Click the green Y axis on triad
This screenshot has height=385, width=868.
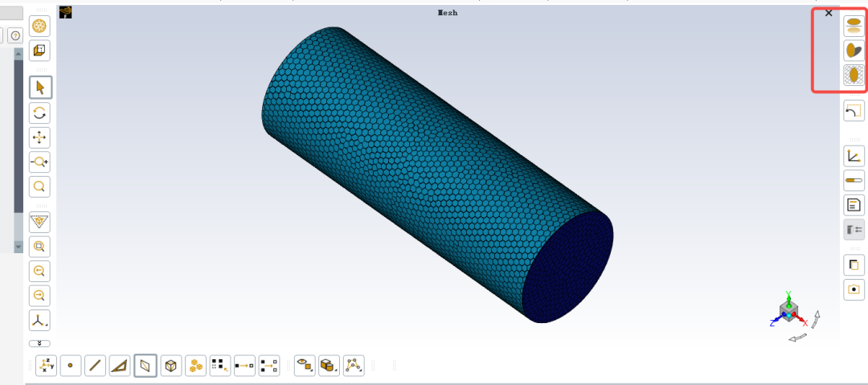(788, 297)
